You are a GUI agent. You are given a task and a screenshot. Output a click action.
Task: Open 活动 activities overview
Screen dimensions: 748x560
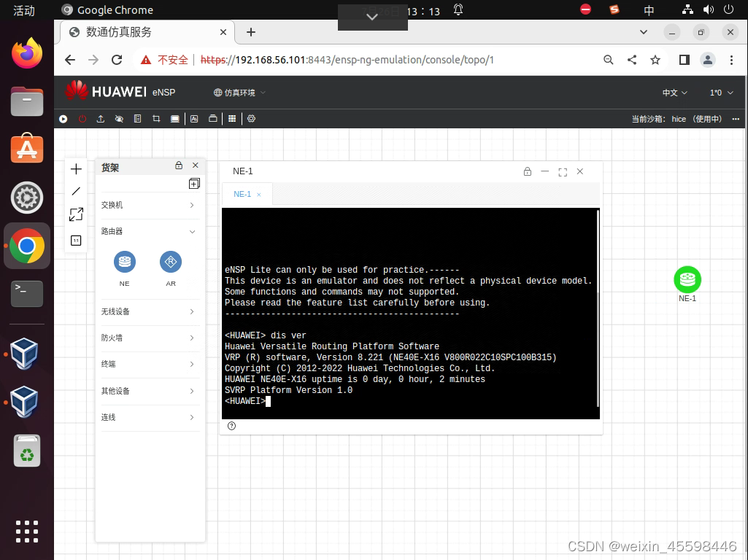point(24,10)
